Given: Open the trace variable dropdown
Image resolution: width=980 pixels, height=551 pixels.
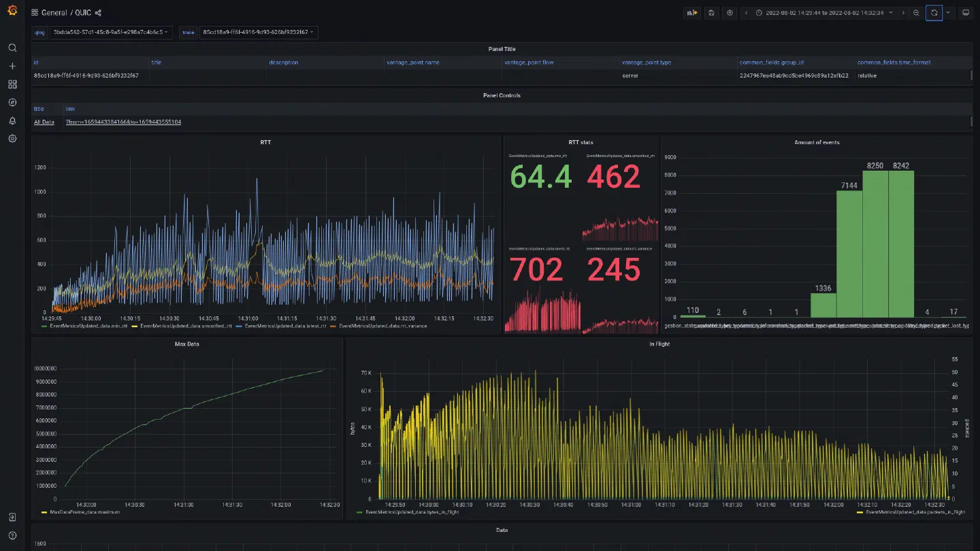Looking at the screenshot, I should [x=259, y=32].
